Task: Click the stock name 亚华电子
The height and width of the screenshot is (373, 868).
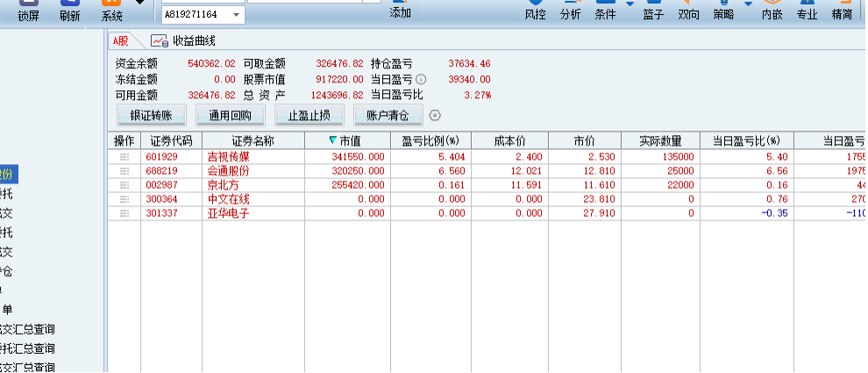Action: [x=228, y=212]
